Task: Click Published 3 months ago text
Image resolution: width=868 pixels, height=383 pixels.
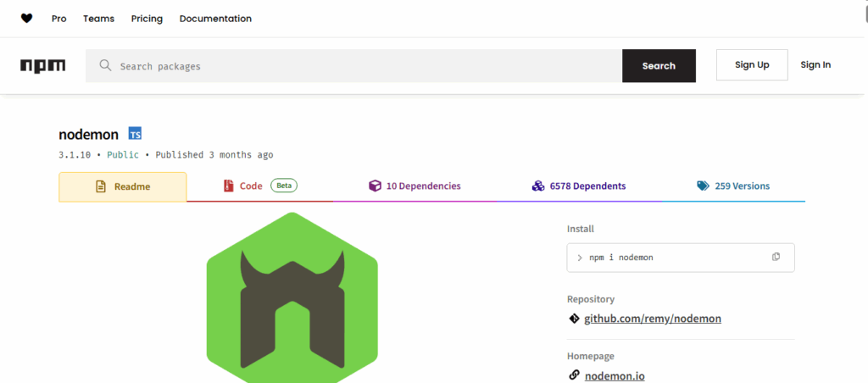Action: tap(214, 155)
